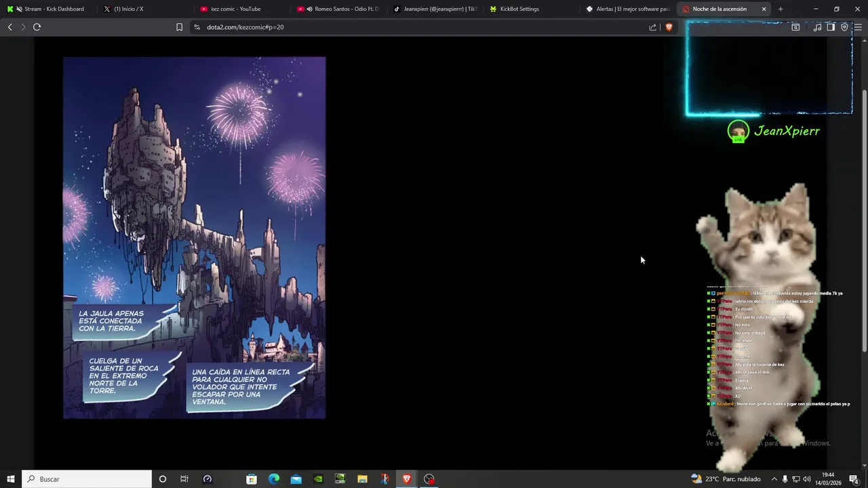Bookmark this page in the address bar
The height and width of the screenshot is (488, 868).
coord(179,27)
